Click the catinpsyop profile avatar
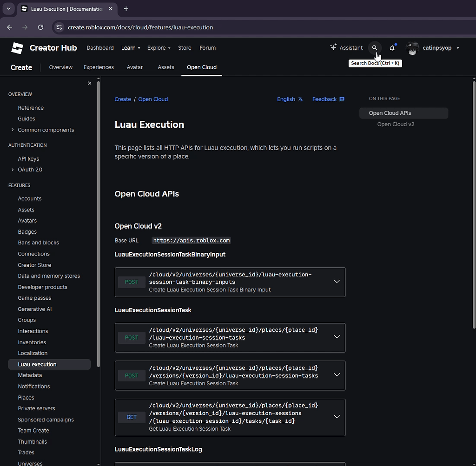 [412, 48]
